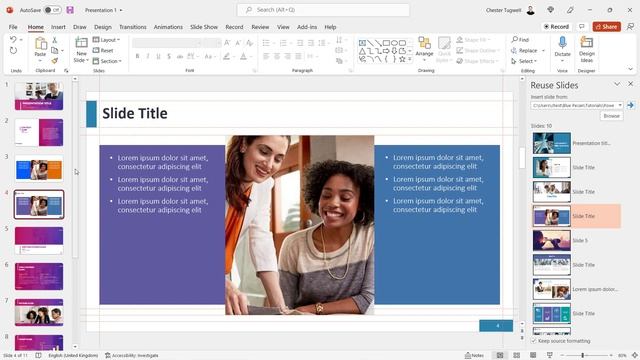This screenshot has height=360, width=640.
Task: Toggle text Shadow formatting
Action: coord(169,56)
